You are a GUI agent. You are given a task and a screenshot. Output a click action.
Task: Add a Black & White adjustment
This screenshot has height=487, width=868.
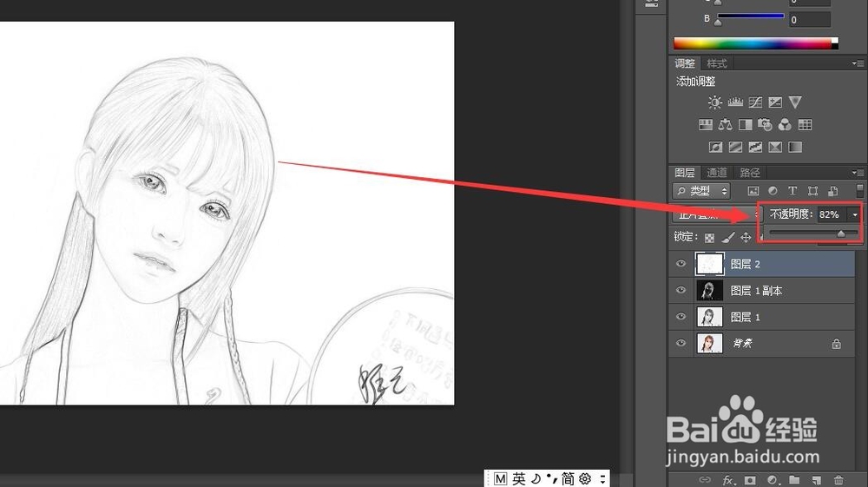[x=745, y=124]
